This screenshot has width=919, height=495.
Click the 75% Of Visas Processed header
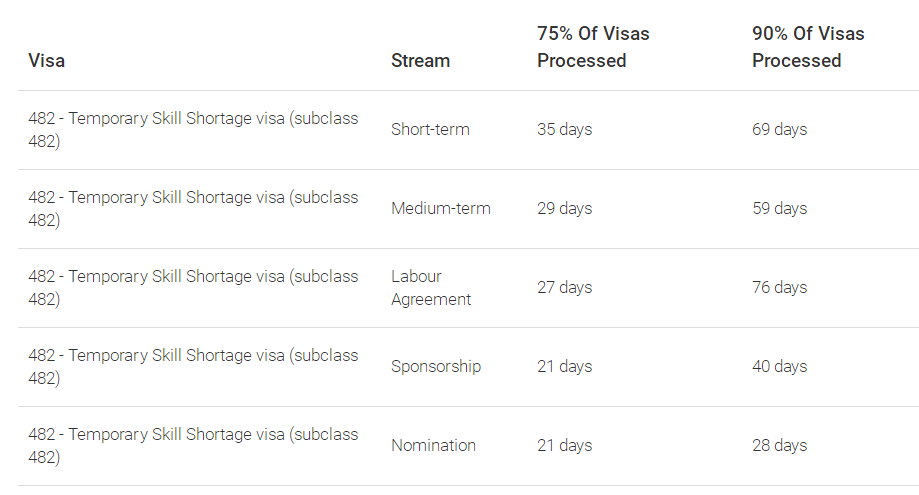point(593,47)
